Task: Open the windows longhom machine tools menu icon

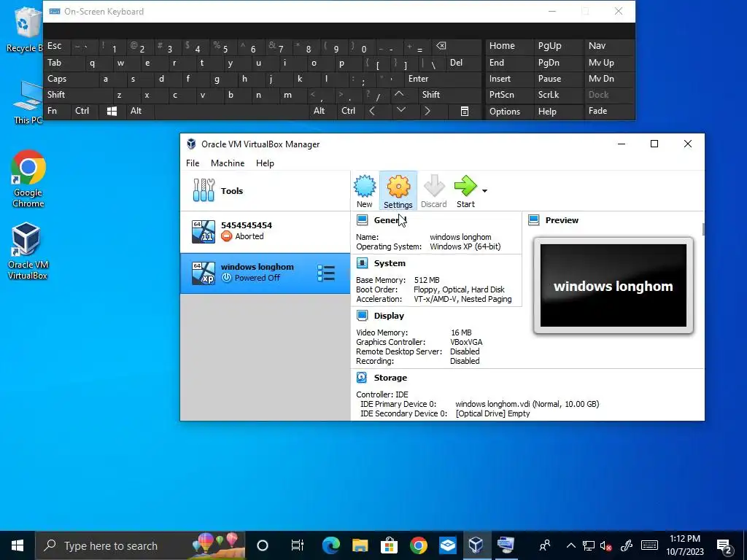Action: 326,273
